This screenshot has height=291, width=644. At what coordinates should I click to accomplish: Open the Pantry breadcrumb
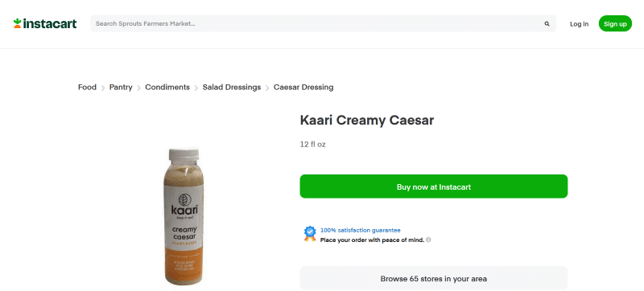121,88
